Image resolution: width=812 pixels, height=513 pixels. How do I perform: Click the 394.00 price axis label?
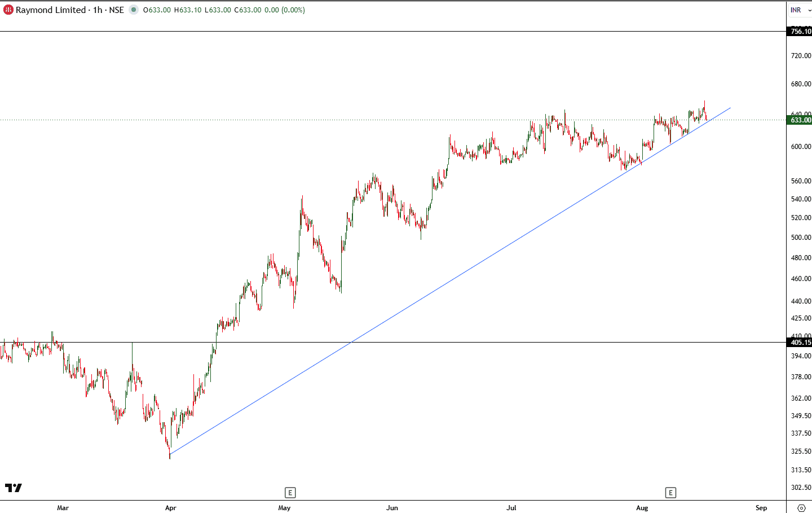[x=801, y=356]
